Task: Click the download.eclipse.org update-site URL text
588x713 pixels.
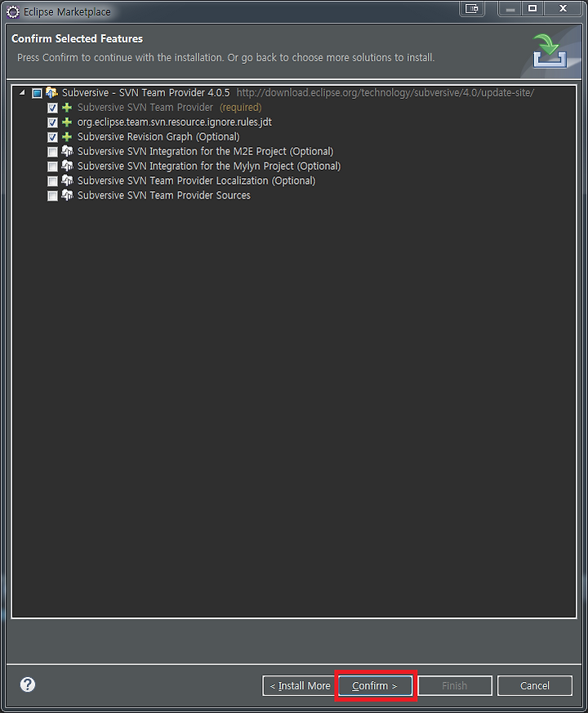Action: point(385,93)
